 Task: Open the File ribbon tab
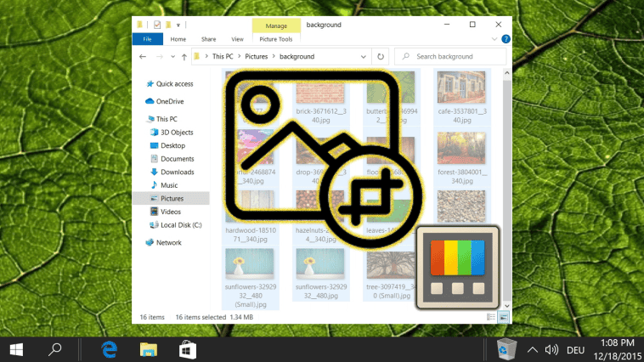[x=148, y=39]
